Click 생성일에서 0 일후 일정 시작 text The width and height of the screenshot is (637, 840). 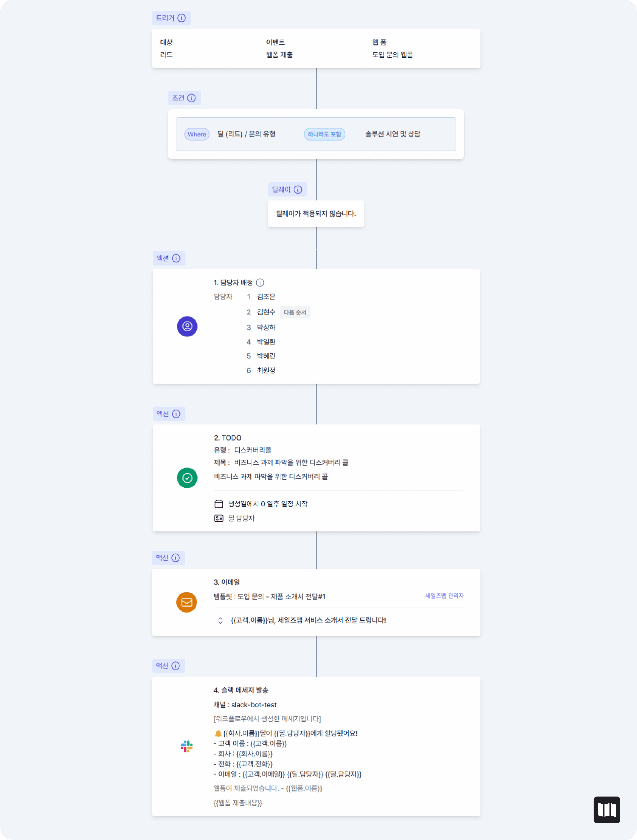pyautogui.click(x=268, y=504)
